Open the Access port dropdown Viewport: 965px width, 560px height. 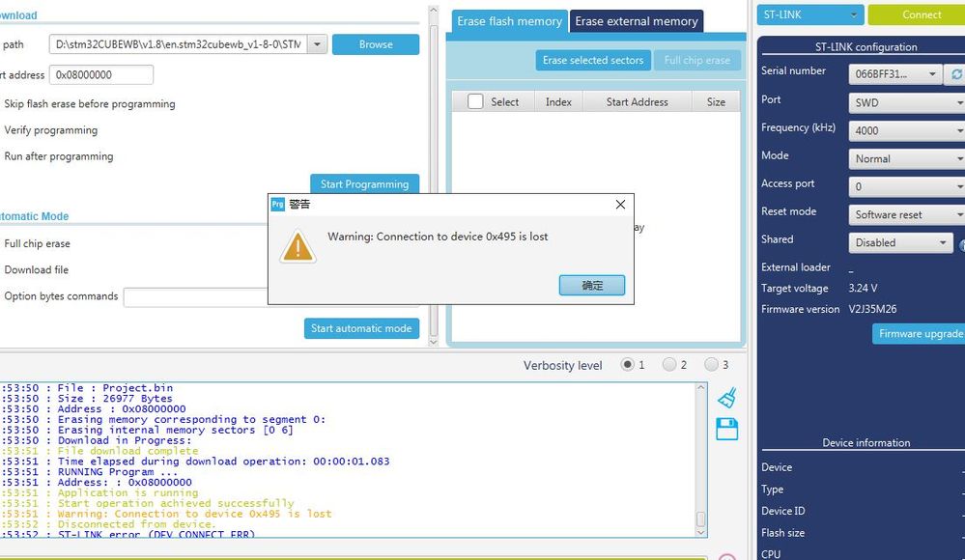click(x=906, y=186)
